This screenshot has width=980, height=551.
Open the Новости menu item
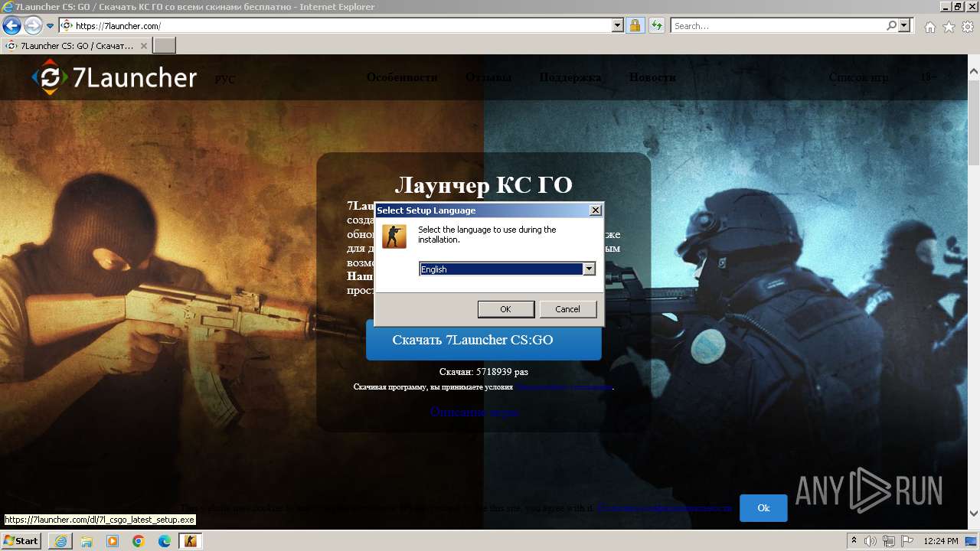652,77
